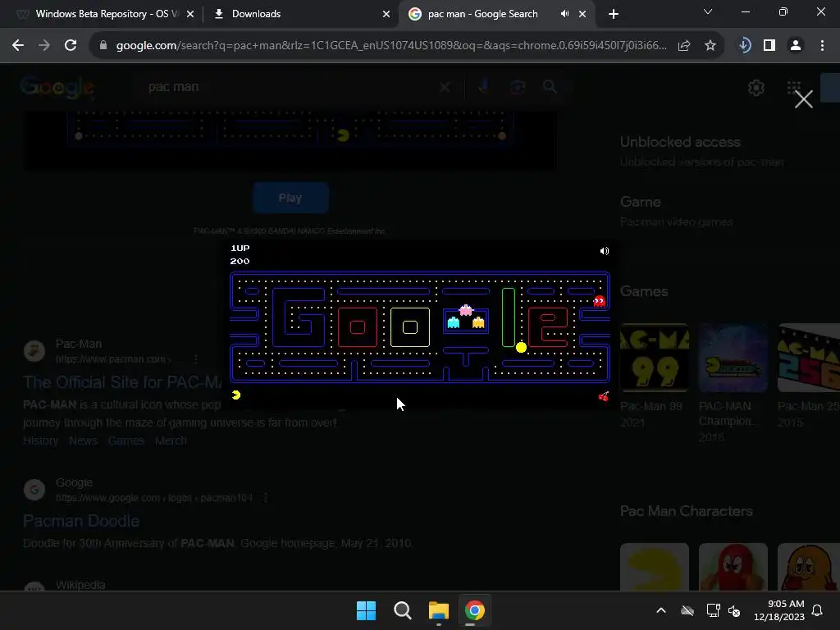Toggle Chrome side panel
Image resolution: width=840 pixels, height=630 pixels.
769,46
